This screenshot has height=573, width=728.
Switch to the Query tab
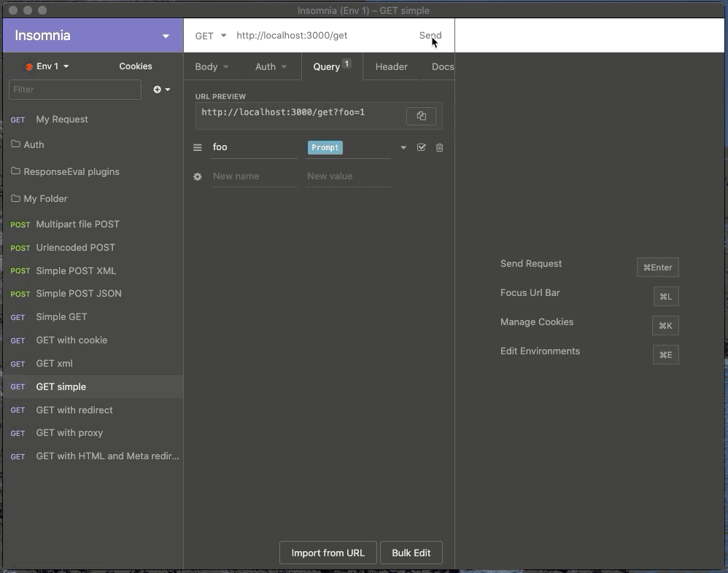pyautogui.click(x=331, y=66)
